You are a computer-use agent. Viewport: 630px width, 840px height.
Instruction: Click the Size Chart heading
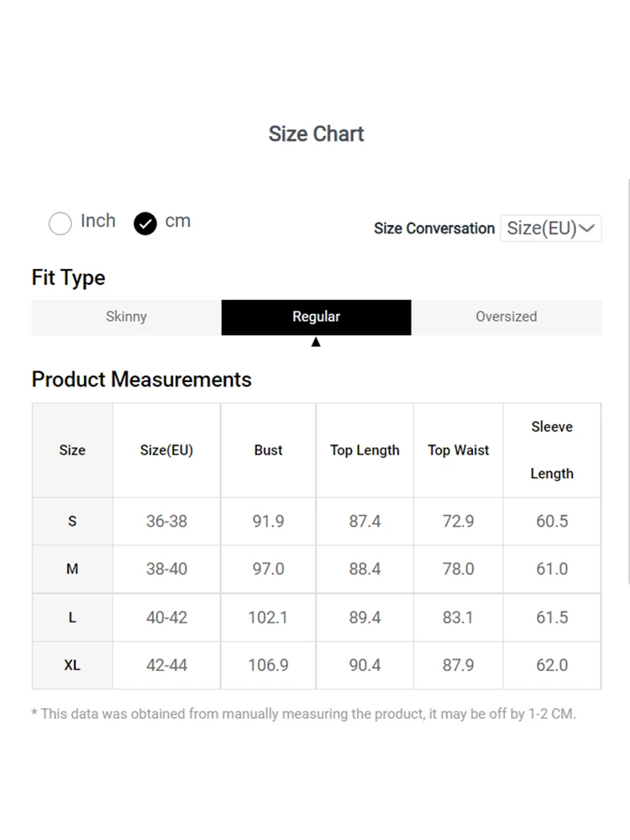click(316, 134)
